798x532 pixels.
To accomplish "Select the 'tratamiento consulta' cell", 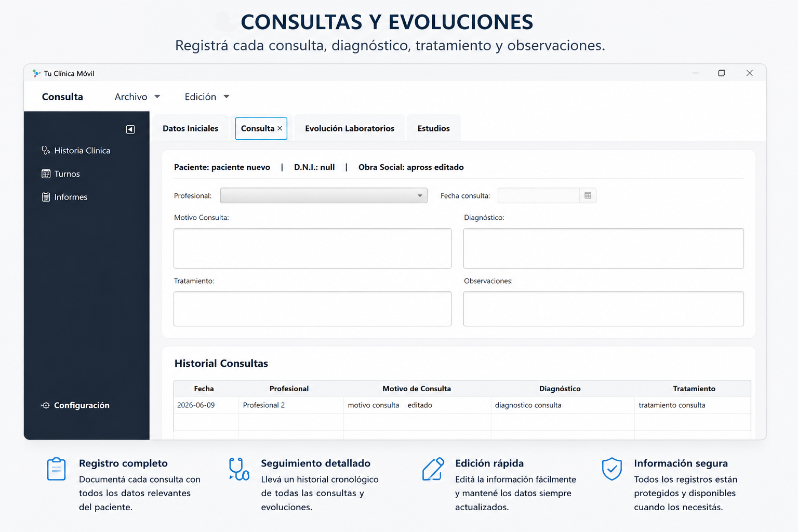I will tap(693, 405).
